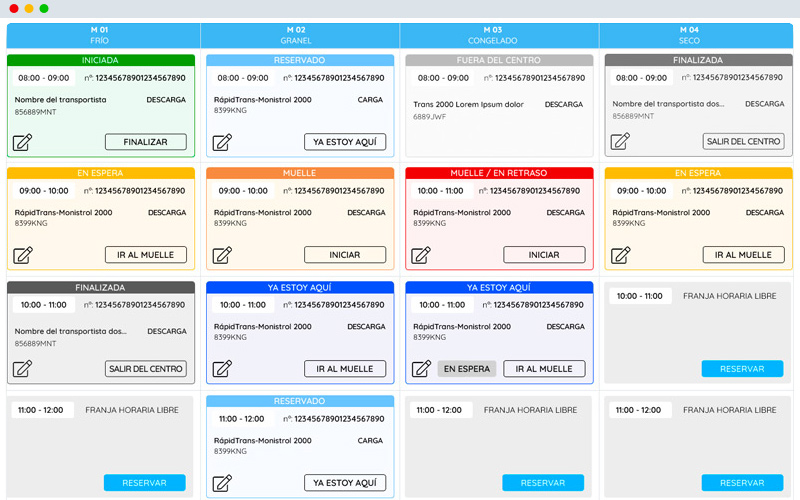Click IR AL MUELLE on M 01 EN ESPERA card
The height and width of the screenshot is (500, 800).
coord(146,255)
